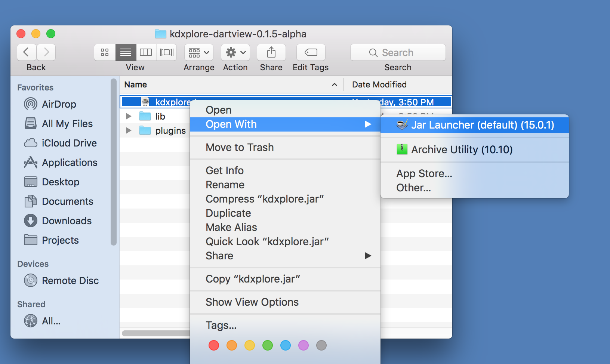Switch to Cover Flow view
The image size is (610, 364).
point(167,52)
